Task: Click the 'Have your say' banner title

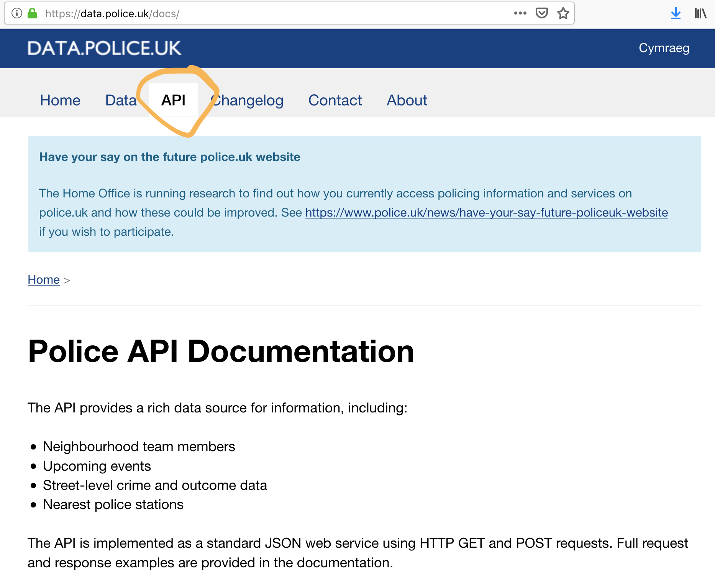Action: pos(170,157)
